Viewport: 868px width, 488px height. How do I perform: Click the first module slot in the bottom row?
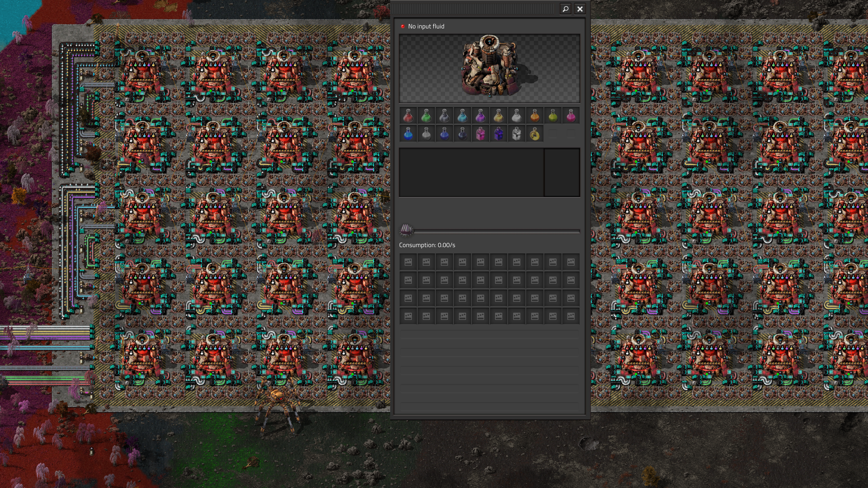click(x=408, y=316)
